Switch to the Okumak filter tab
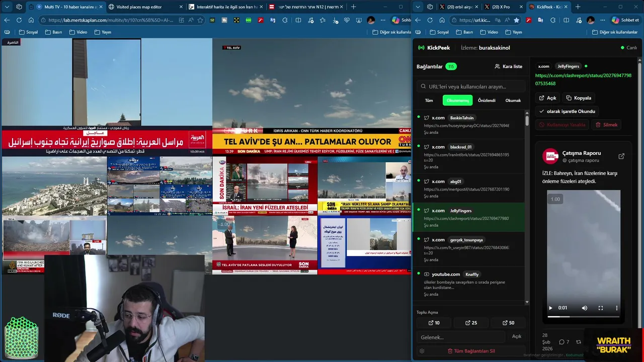 513,101
